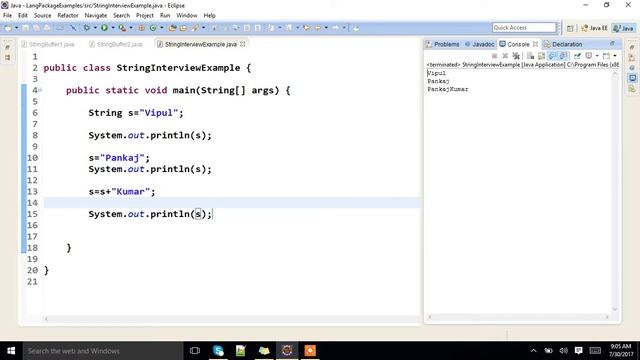Open the Source menu

(42, 16)
